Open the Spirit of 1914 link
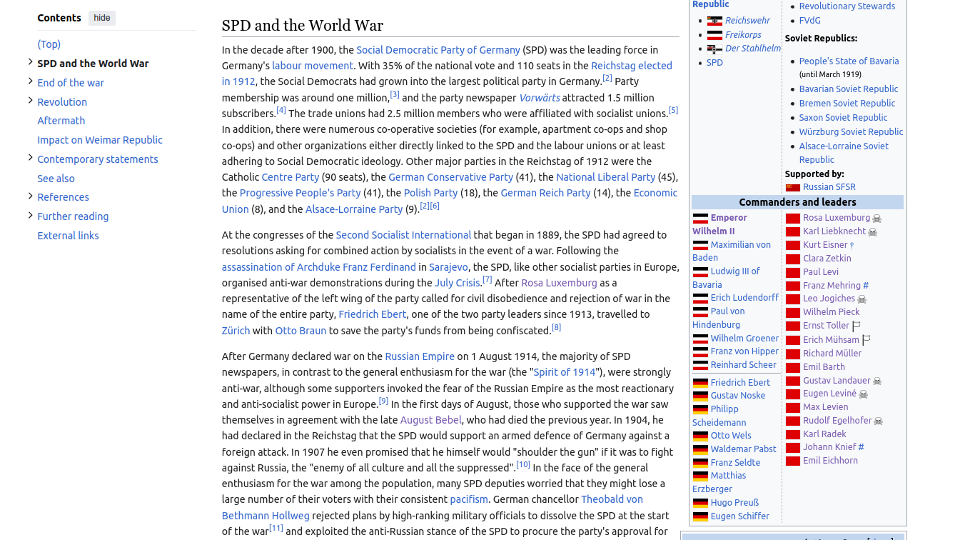This screenshot has width=980, height=540. [565, 372]
